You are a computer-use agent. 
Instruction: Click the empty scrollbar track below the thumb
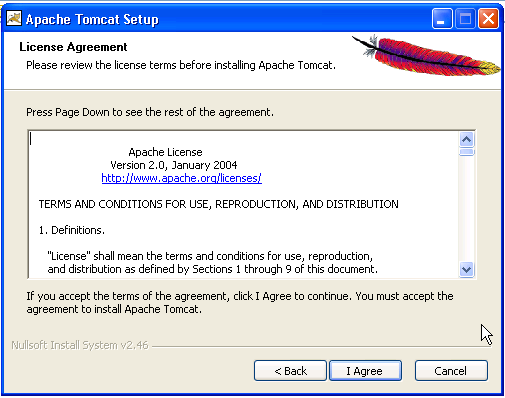466,209
